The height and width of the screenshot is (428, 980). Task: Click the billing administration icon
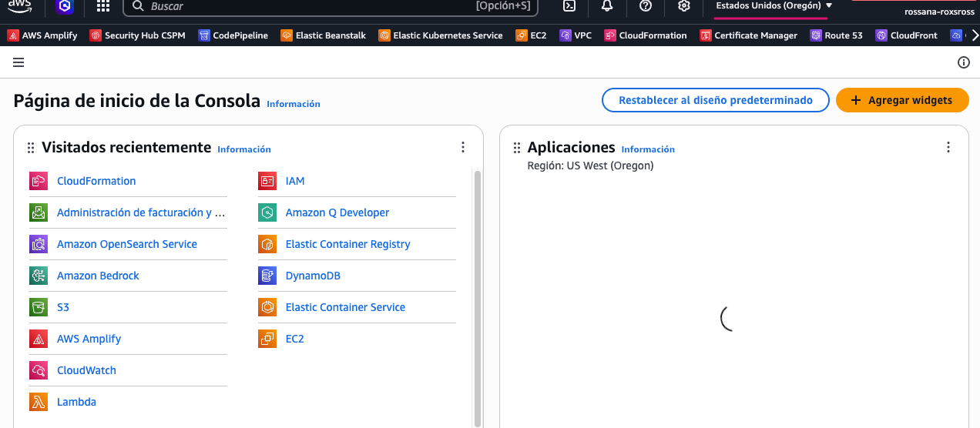(39, 212)
